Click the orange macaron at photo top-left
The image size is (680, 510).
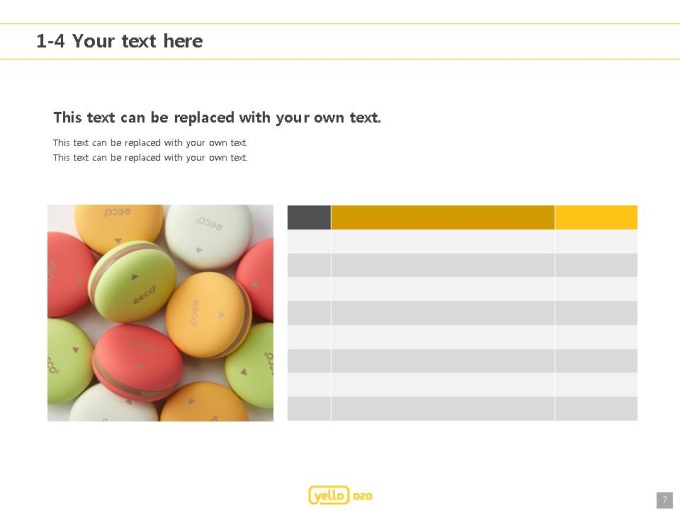pos(118,228)
